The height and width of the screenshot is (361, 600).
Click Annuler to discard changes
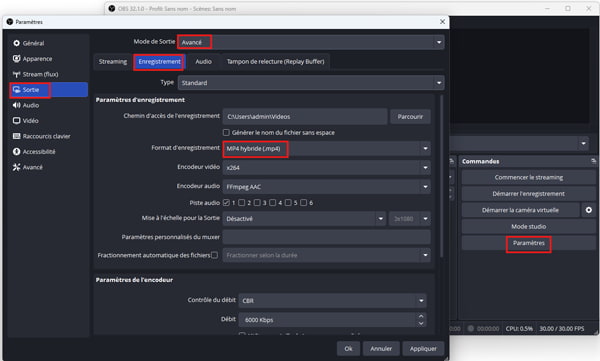[x=381, y=349]
